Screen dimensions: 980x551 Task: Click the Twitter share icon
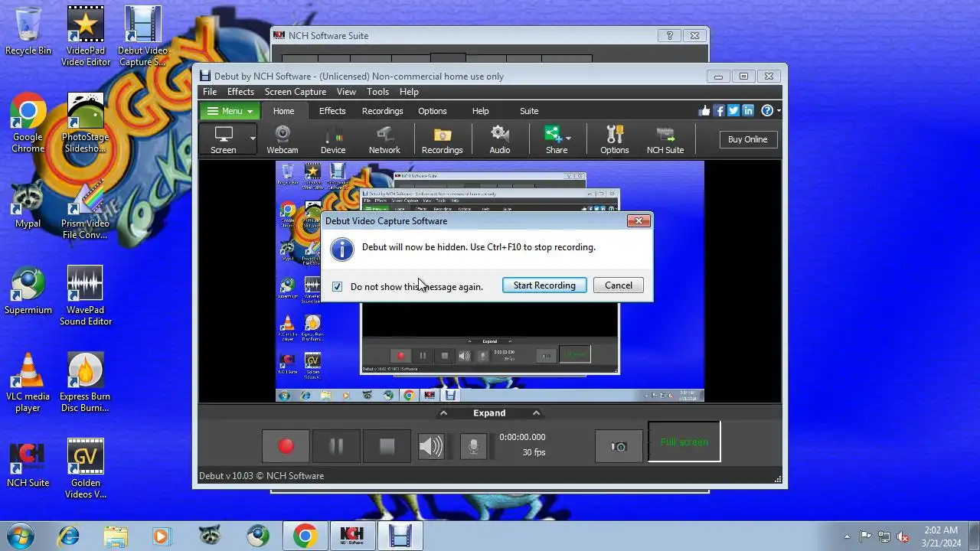coord(733,111)
